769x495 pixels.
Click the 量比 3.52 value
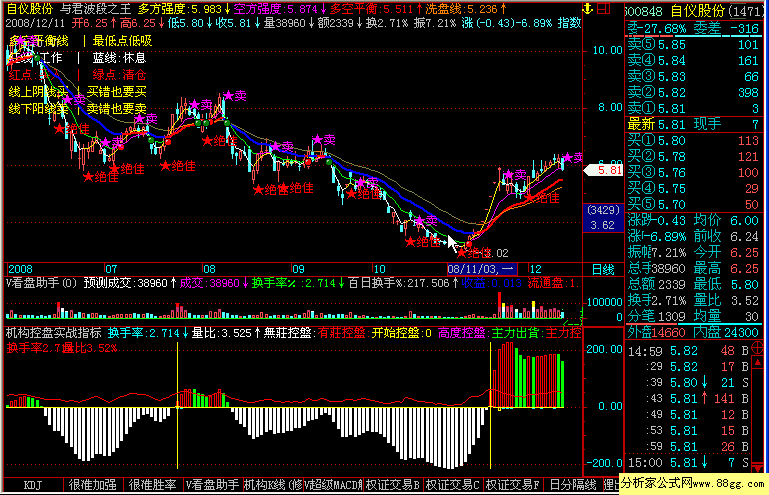pyautogui.click(x=726, y=301)
